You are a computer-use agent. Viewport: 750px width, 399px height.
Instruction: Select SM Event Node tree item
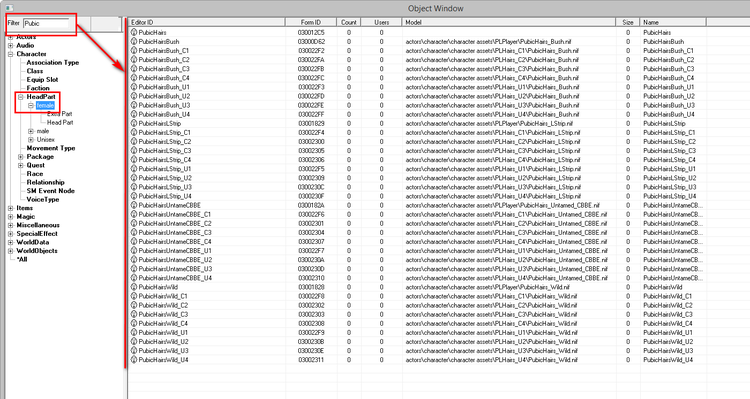click(51, 191)
